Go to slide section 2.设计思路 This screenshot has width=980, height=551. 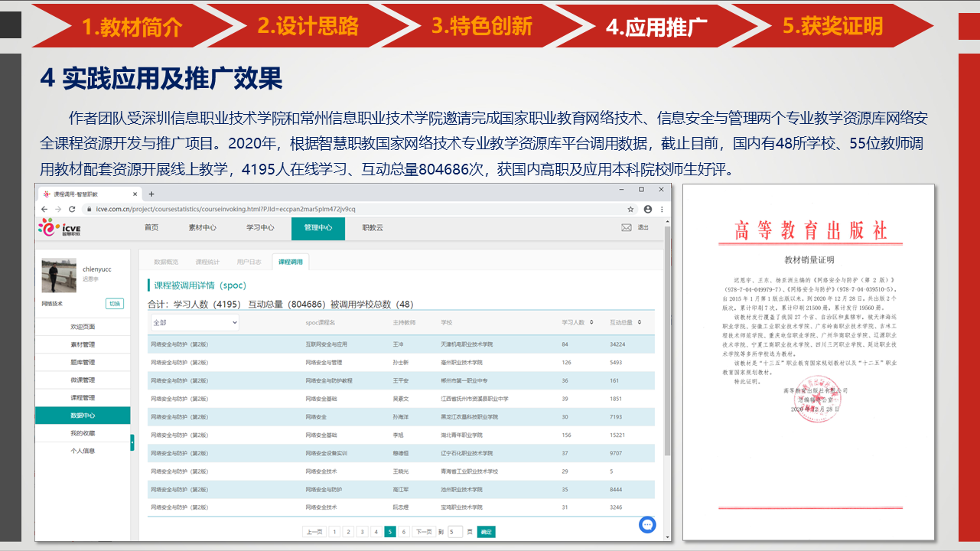[308, 26]
